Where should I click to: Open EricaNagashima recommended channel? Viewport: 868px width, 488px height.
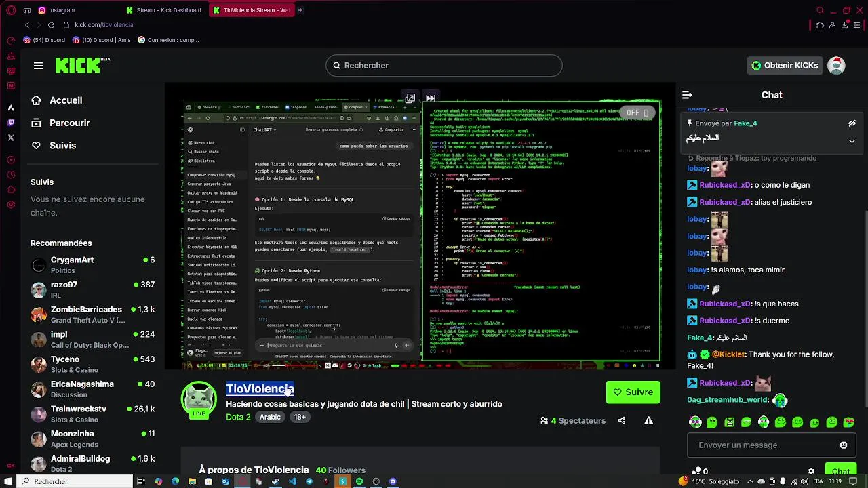pos(93,389)
